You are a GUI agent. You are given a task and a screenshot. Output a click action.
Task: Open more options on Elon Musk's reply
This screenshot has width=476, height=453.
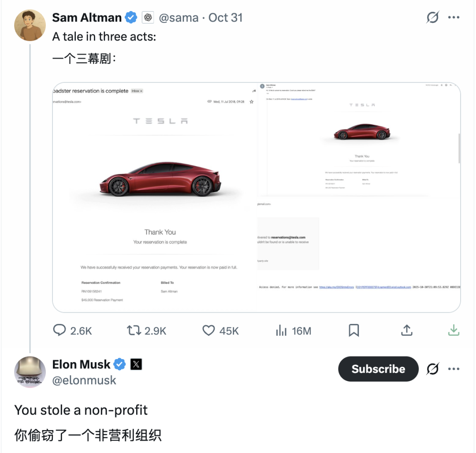[454, 369]
